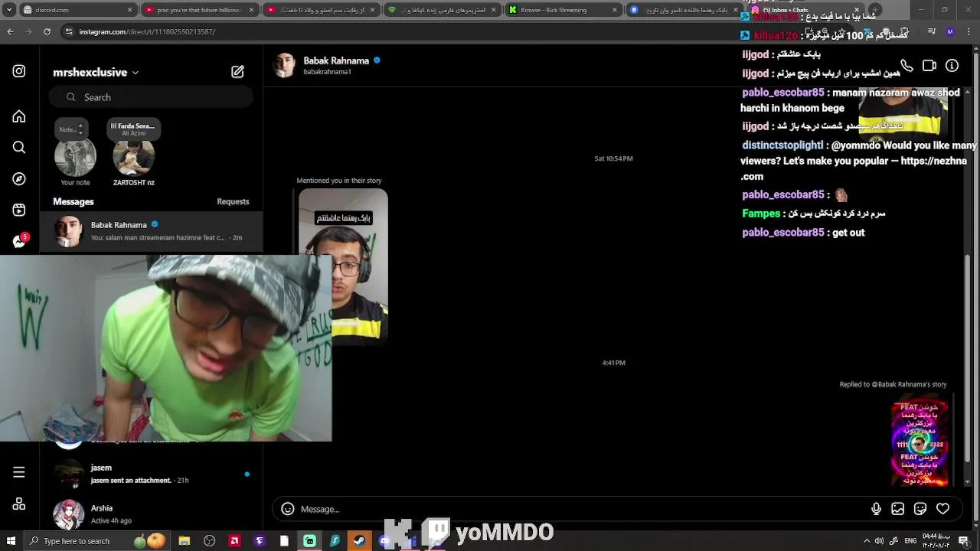Image resolution: width=980 pixels, height=551 pixels.
Task: Click the ENG language indicator
Action: (x=910, y=541)
